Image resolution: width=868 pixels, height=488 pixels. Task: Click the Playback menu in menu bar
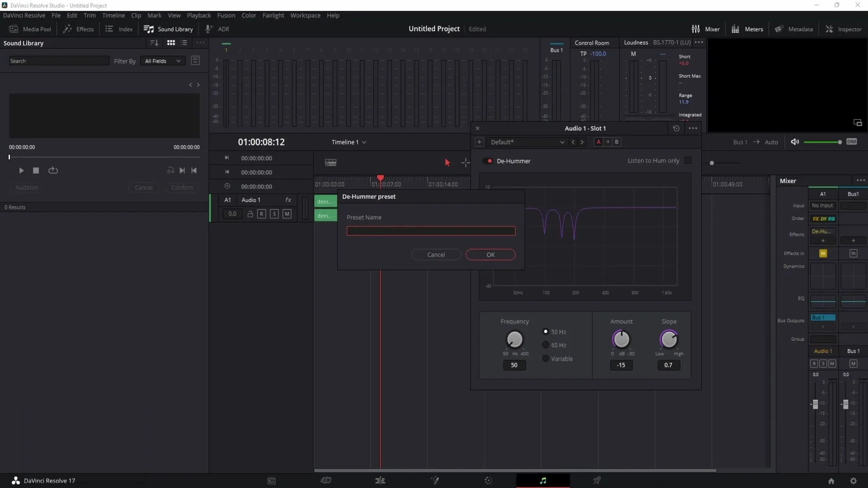click(x=199, y=15)
